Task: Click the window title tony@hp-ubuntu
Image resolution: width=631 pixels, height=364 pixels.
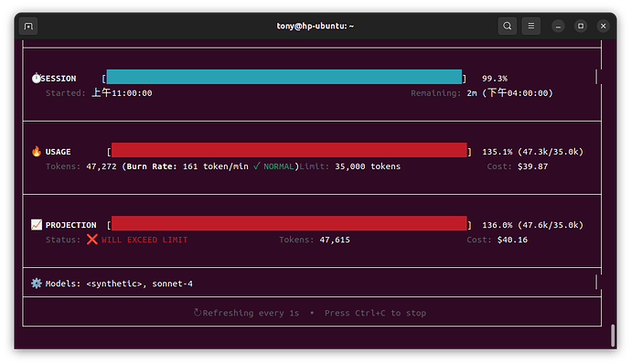Action: pyautogui.click(x=315, y=27)
